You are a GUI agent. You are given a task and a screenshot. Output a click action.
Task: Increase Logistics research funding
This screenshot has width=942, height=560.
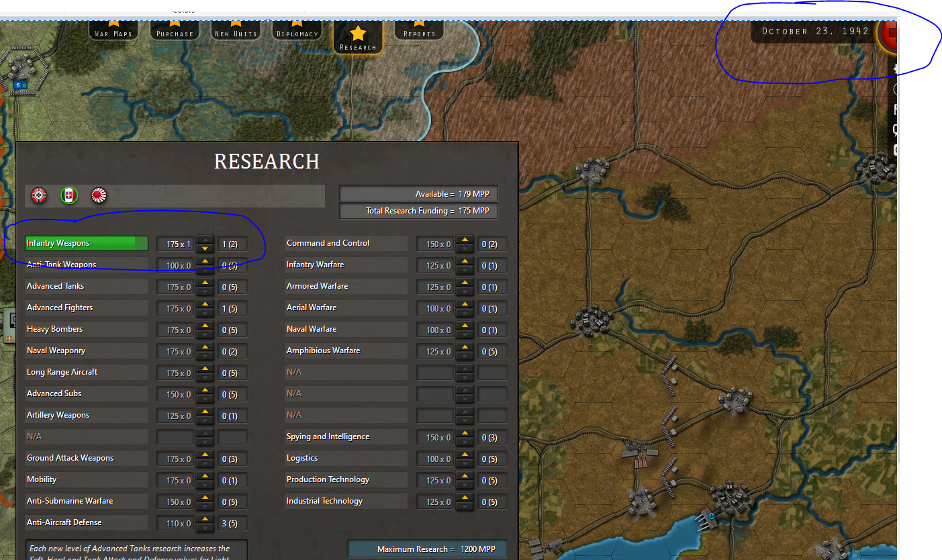[465, 454]
